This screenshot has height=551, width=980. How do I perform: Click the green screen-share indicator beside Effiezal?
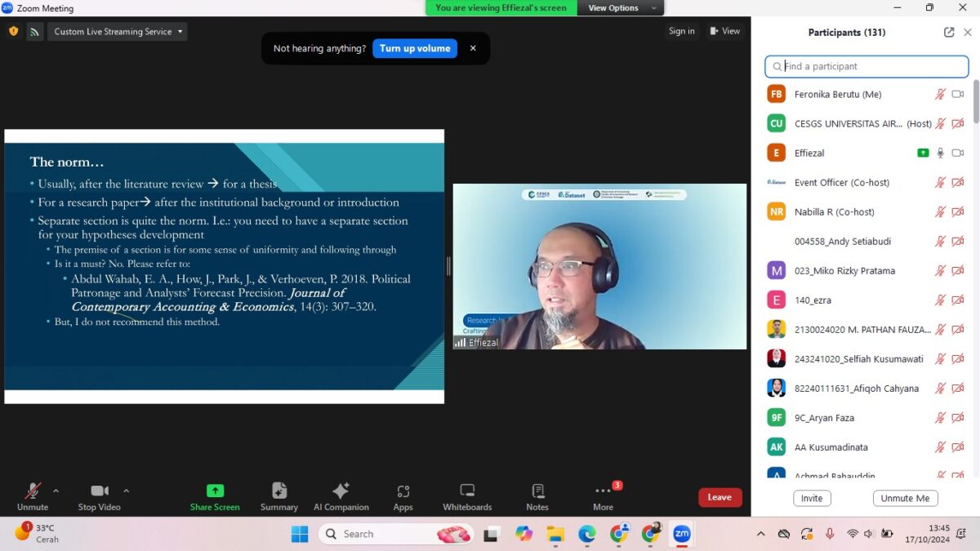tap(923, 153)
